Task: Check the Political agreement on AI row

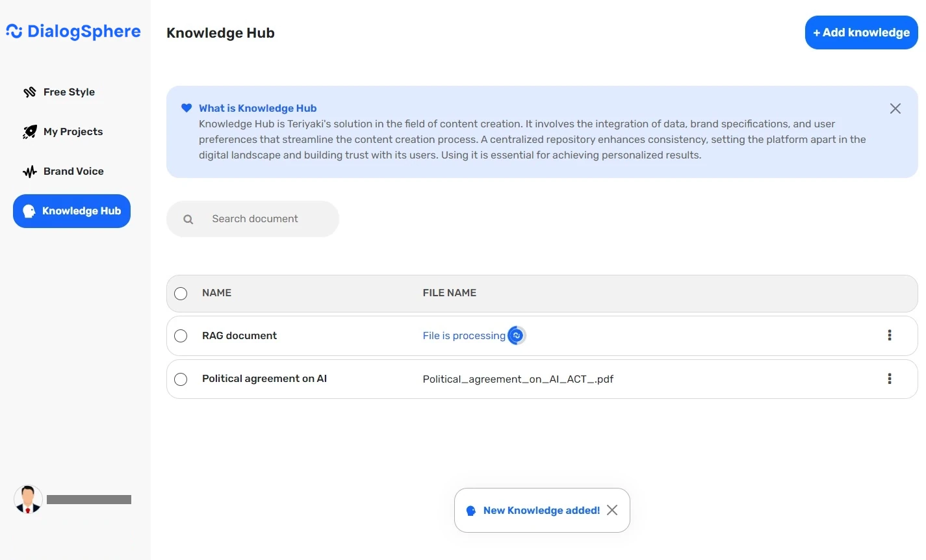Action: click(x=181, y=379)
